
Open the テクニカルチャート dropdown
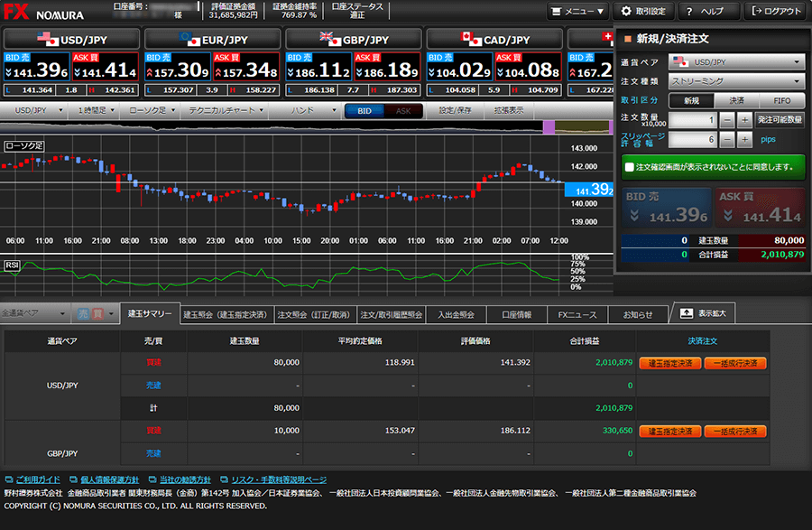click(x=226, y=110)
